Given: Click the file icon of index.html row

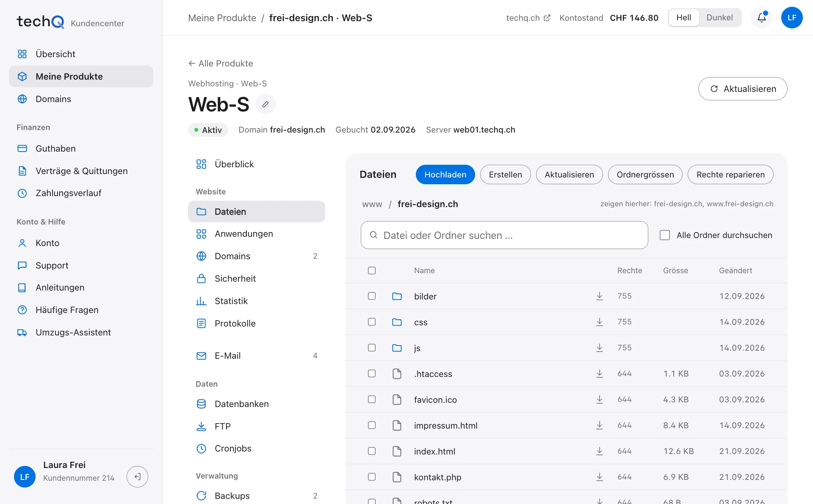Looking at the screenshot, I should [x=397, y=451].
